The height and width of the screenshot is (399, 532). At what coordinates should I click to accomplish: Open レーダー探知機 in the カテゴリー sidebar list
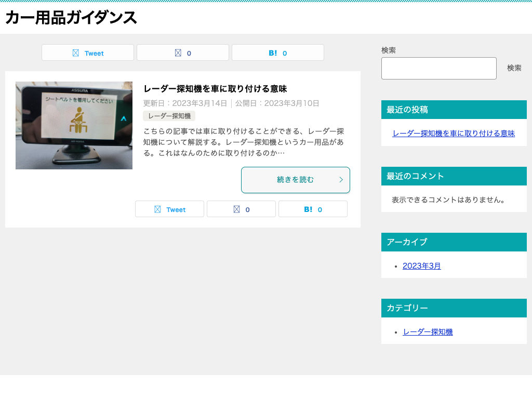click(428, 331)
